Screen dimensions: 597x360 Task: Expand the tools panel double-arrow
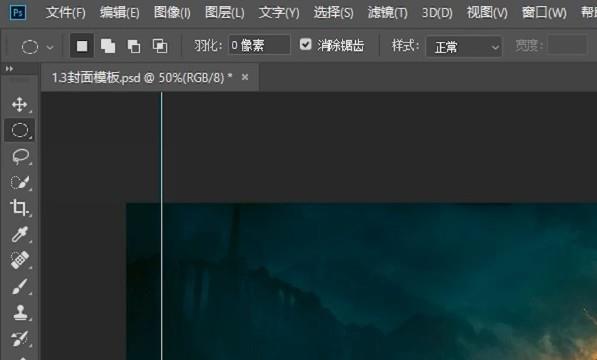tap(10, 69)
